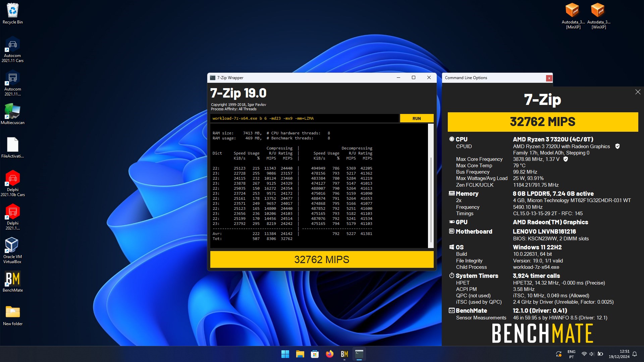This screenshot has height=362, width=644.
Task: Click the AMD Radeon(TM) Graphics text
Action: pos(550,222)
